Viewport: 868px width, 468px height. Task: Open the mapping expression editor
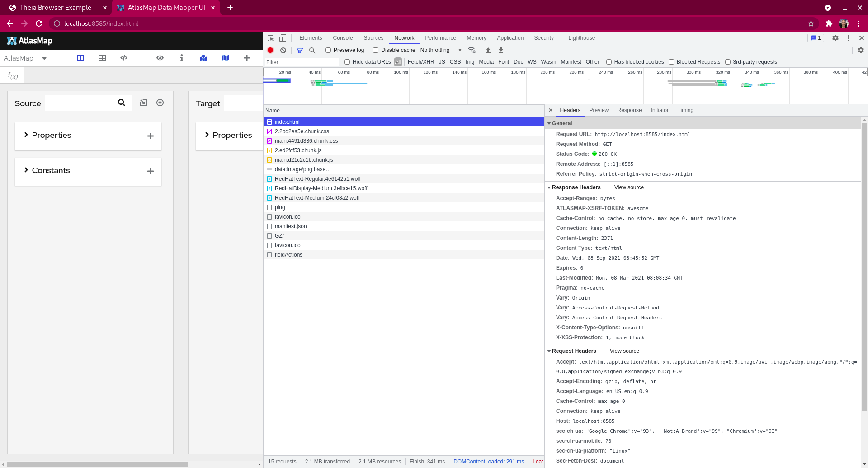pyautogui.click(x=123, y=58)
